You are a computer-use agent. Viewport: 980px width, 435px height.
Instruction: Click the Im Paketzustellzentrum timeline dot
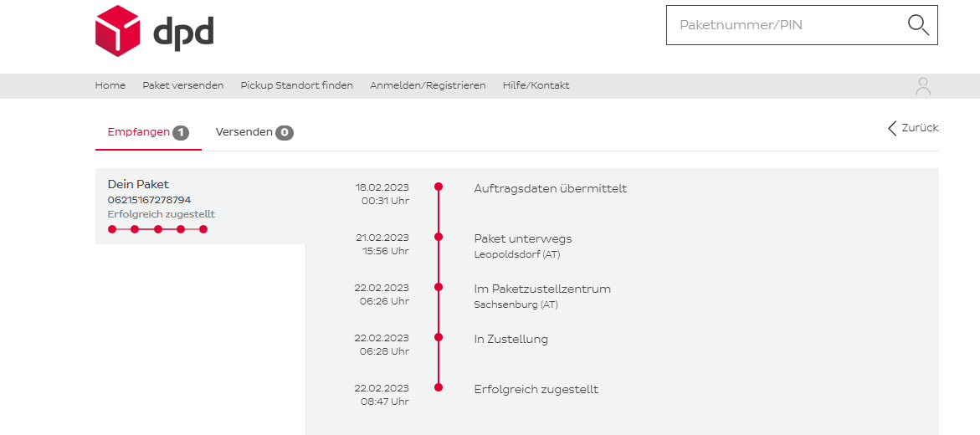coord(439,287)
